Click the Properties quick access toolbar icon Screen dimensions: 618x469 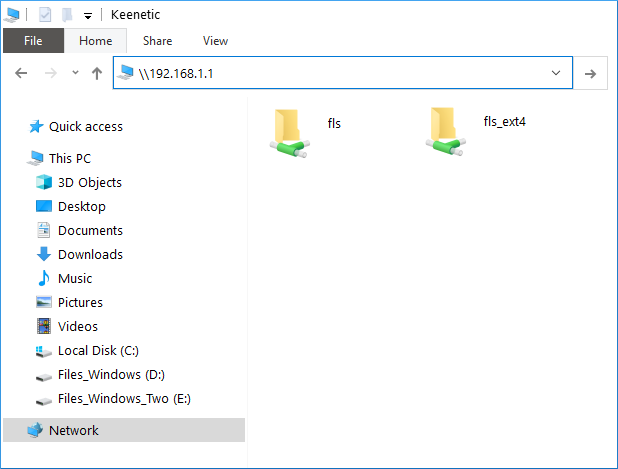point(46,15)
